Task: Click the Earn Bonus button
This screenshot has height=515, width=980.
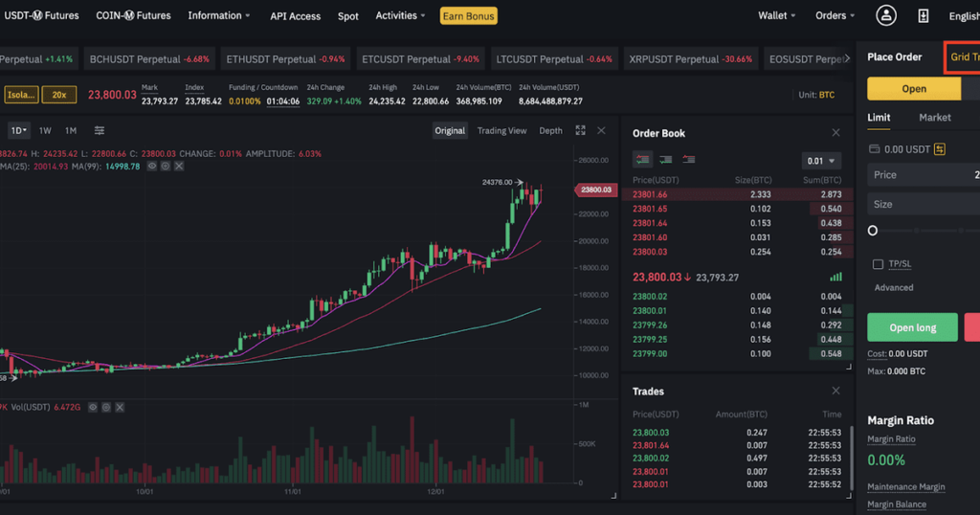Action: click(469, 16)
